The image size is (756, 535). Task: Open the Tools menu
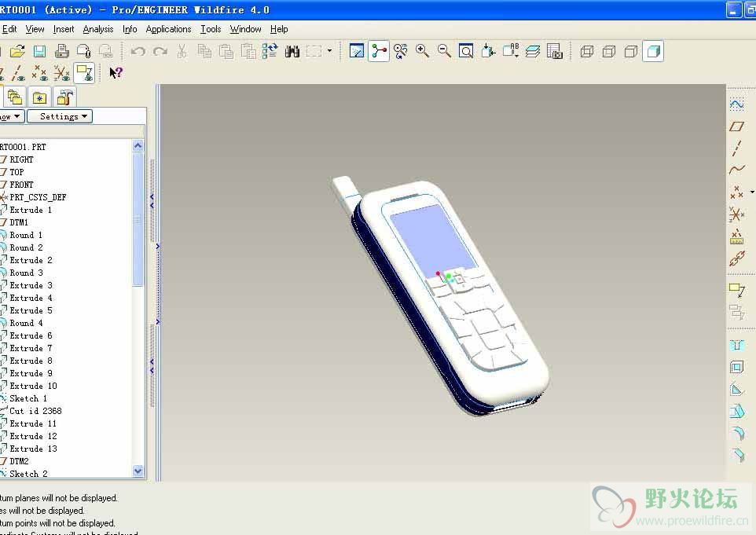pos(211,29)
